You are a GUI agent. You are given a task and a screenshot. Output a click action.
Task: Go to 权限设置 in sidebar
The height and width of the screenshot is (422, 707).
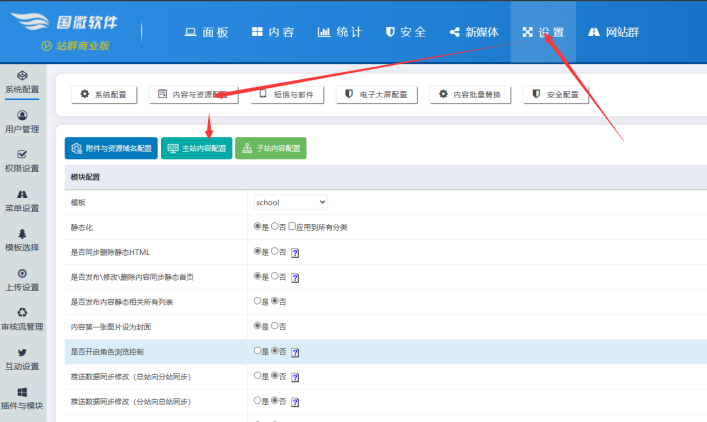pos(22,160)
